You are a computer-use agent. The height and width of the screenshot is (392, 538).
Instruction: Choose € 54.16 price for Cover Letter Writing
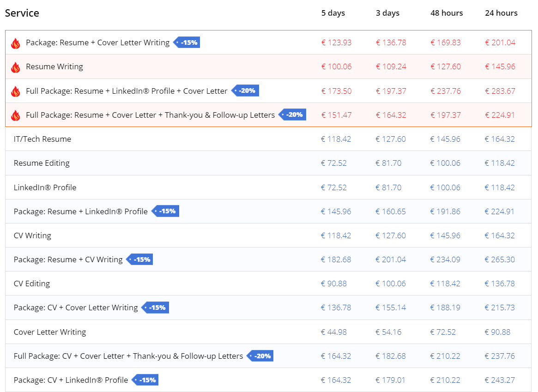click(x=388, y=332)
